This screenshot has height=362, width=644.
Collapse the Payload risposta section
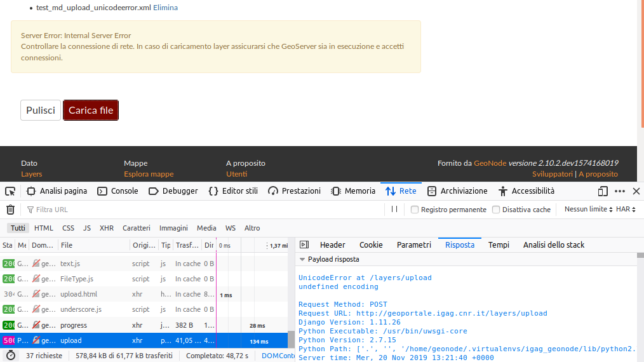tap(302, 259)
